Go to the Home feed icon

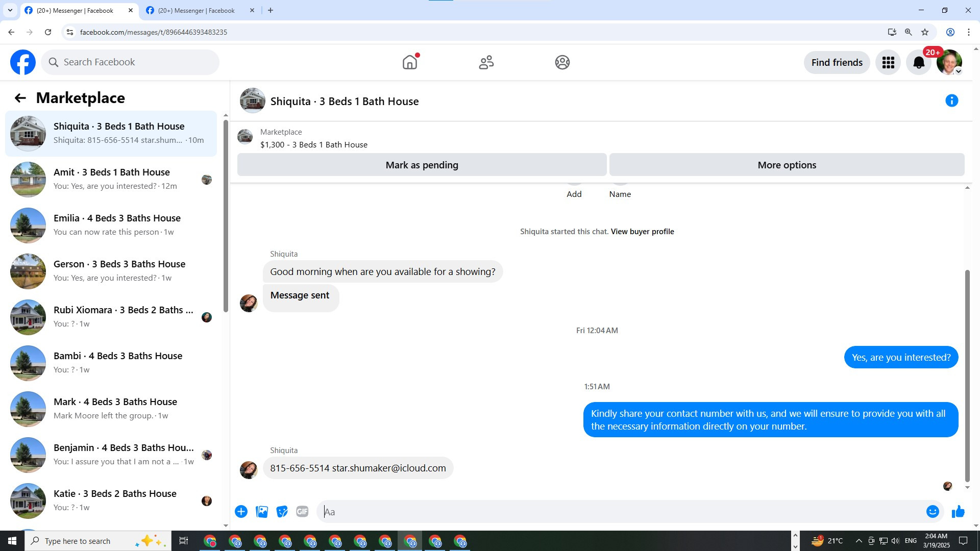coord(410,62)
